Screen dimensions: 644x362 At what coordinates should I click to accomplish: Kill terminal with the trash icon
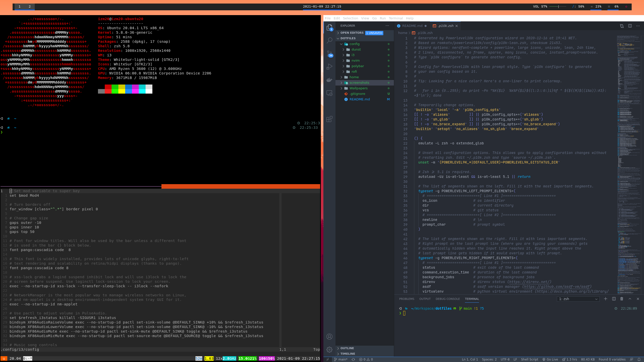622,299
